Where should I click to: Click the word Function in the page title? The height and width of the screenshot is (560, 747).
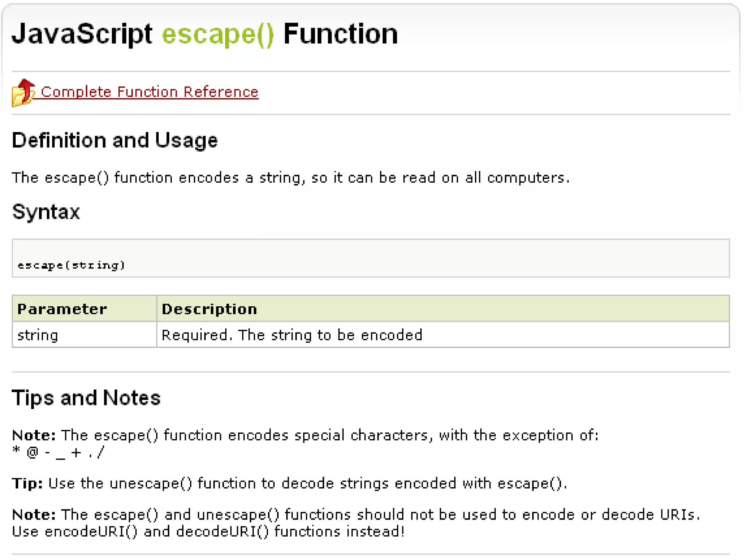click(340, 34)
